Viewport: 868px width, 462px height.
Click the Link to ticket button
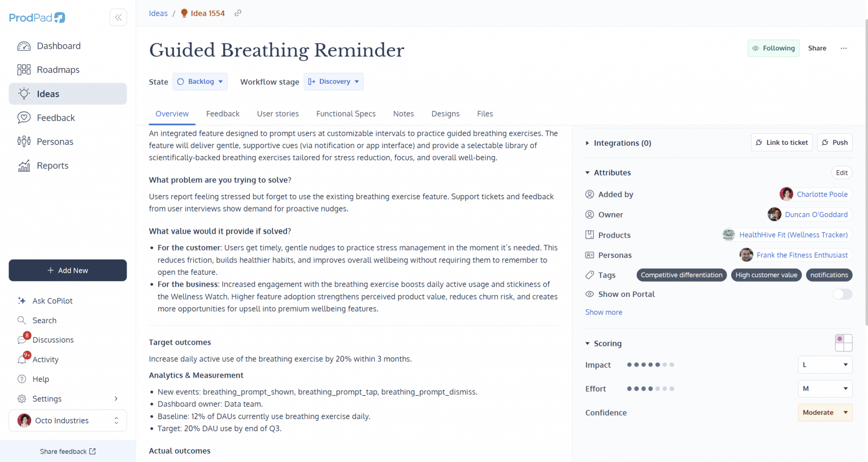click(x=782, y=143)
